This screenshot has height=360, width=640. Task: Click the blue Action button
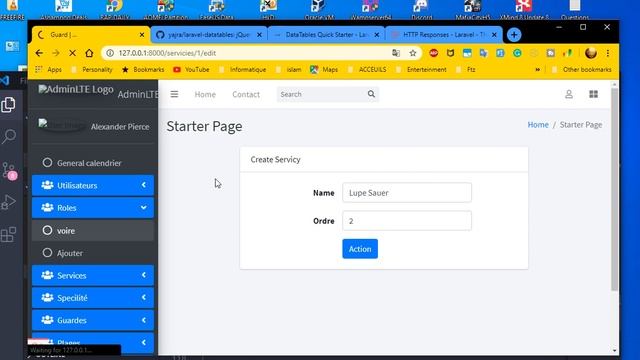[360, 249]
